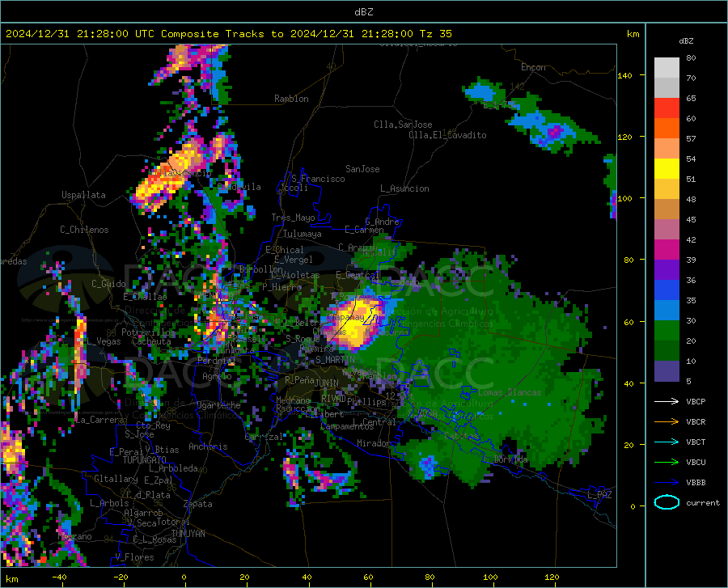This screenshot has width=728, height=588.
Task: Click the green VBCU arrow legend icon
Action: point(667,463)
